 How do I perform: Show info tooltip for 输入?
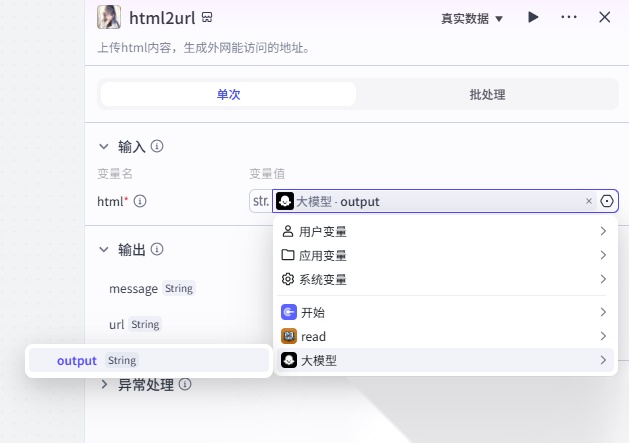tap(157, 146)
